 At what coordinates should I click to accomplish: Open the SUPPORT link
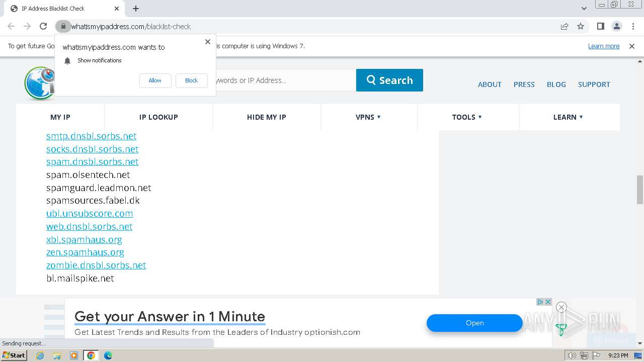pyautogui.click(x=594, y=84)
